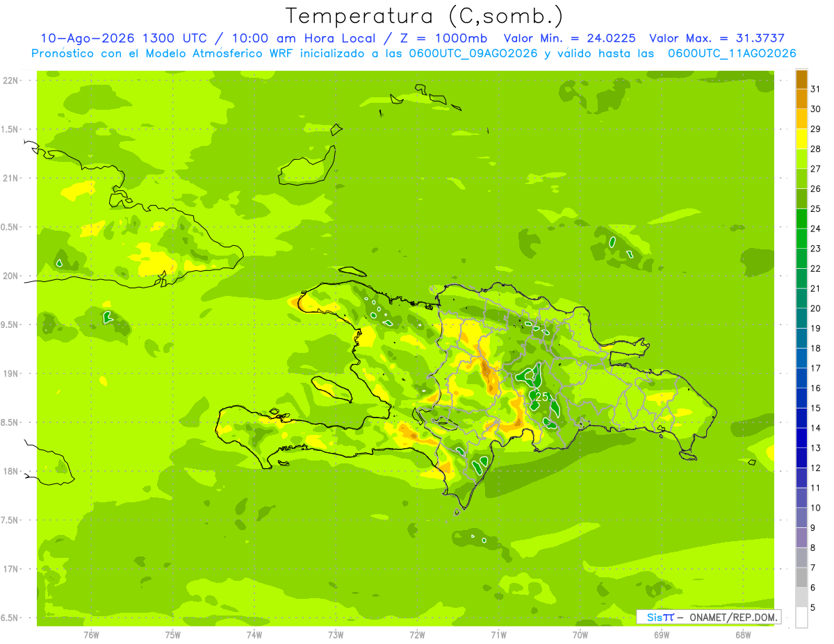Click the "6.5N" latitude axis label

(x=10, y=618)
